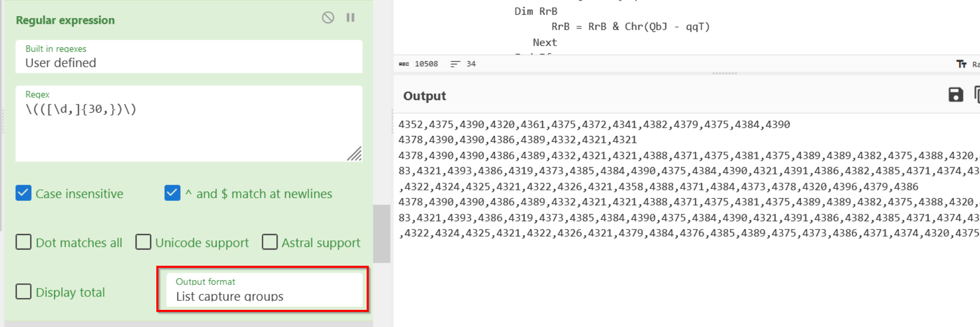Viewport: 980px width, 327px height.
Task: Open the Built in regexes dropdown
Action: 189,57
